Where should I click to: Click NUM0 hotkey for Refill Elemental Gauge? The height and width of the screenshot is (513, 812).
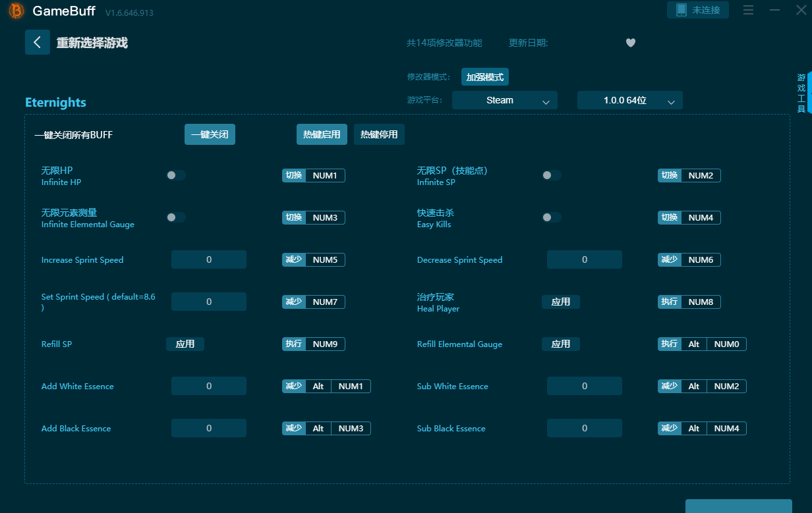(726, 344)
